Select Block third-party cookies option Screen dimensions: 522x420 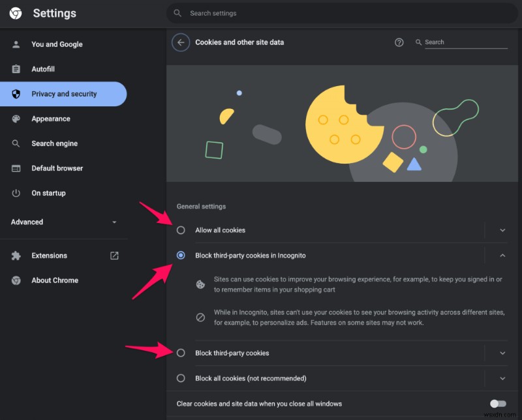(181, 353)
